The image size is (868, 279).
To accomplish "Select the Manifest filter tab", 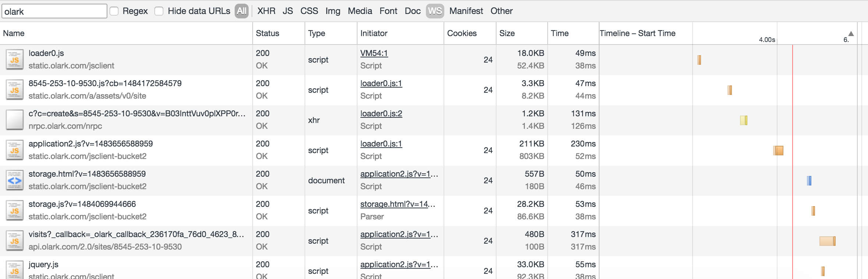I will [466, 11].
